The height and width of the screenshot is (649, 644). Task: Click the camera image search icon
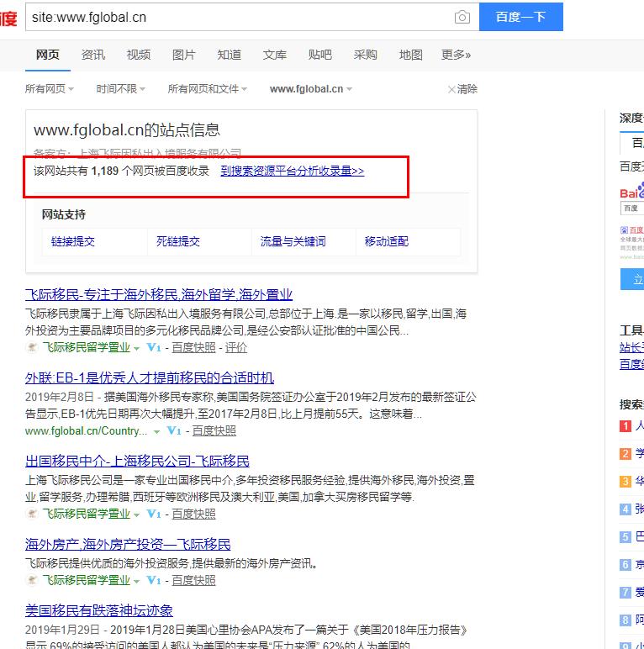[x=462, y=17]
